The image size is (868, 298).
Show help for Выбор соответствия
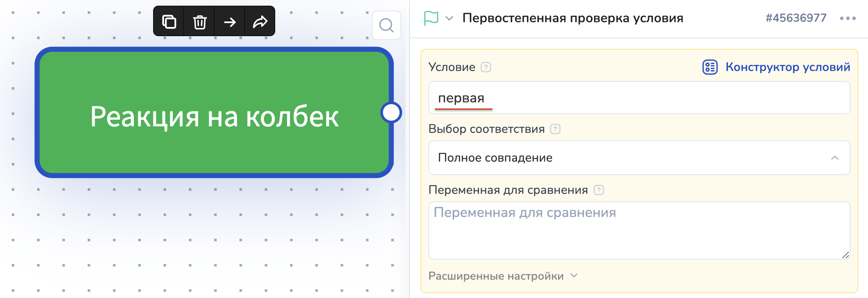tap(555, 129)
